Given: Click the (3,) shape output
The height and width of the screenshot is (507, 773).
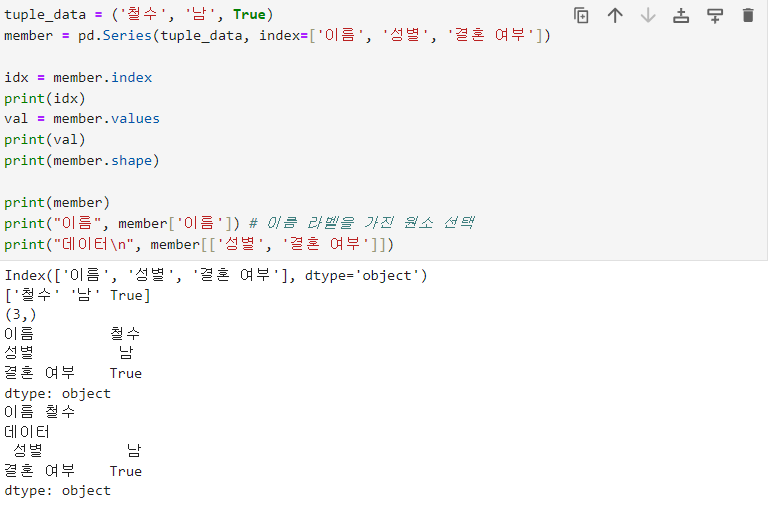Looking at the screenshot, I should click(x=21, y=315).
